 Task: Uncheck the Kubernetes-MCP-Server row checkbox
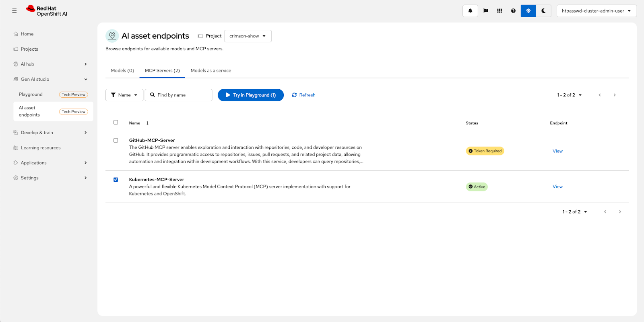pos(116,180)
